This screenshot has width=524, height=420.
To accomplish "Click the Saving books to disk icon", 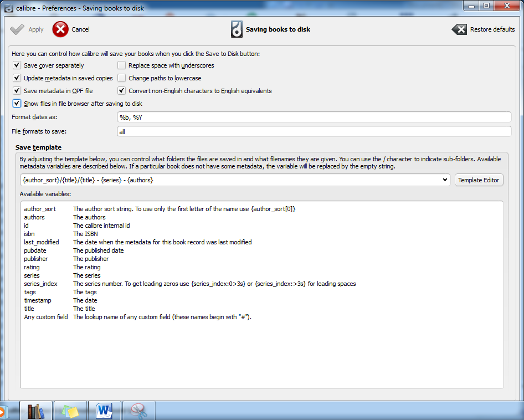I will click(237, 29).
